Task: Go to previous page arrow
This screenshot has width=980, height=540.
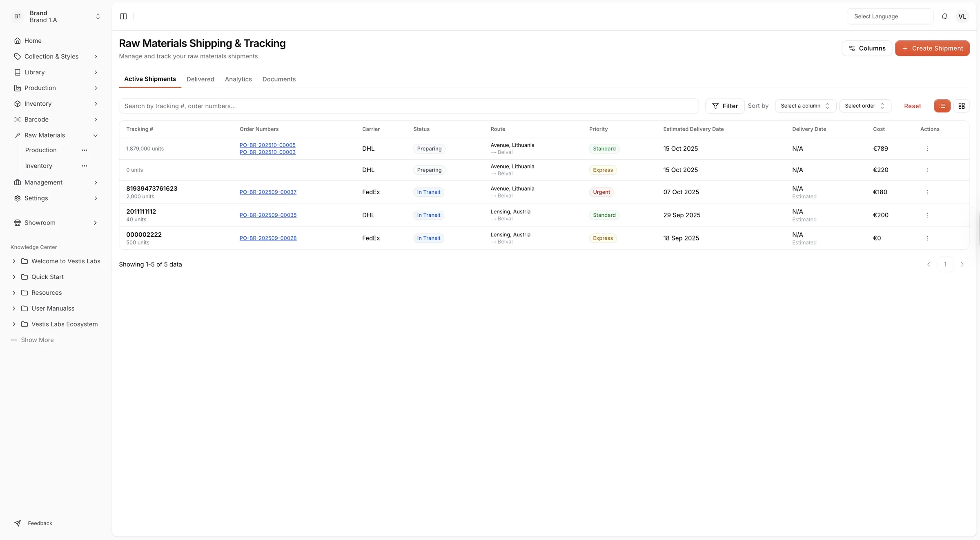Action: (929, 264)
